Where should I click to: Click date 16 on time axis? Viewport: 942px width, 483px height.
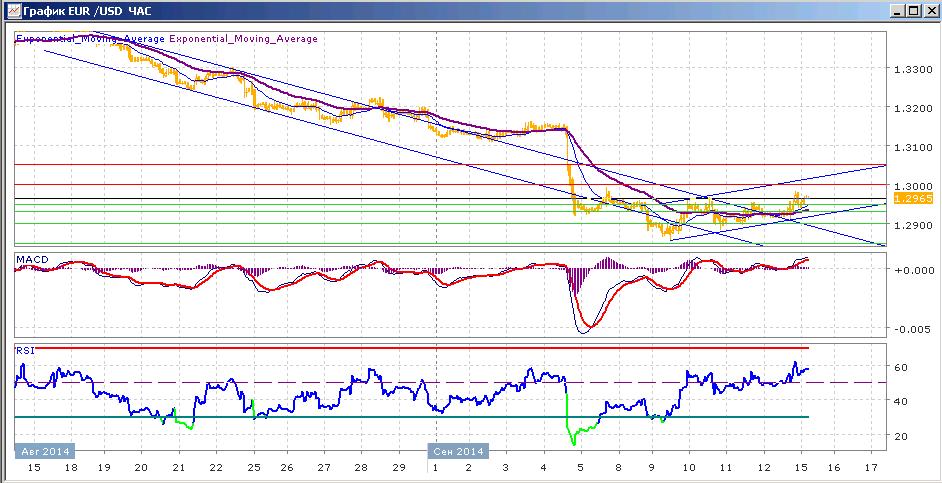[834, 467]
